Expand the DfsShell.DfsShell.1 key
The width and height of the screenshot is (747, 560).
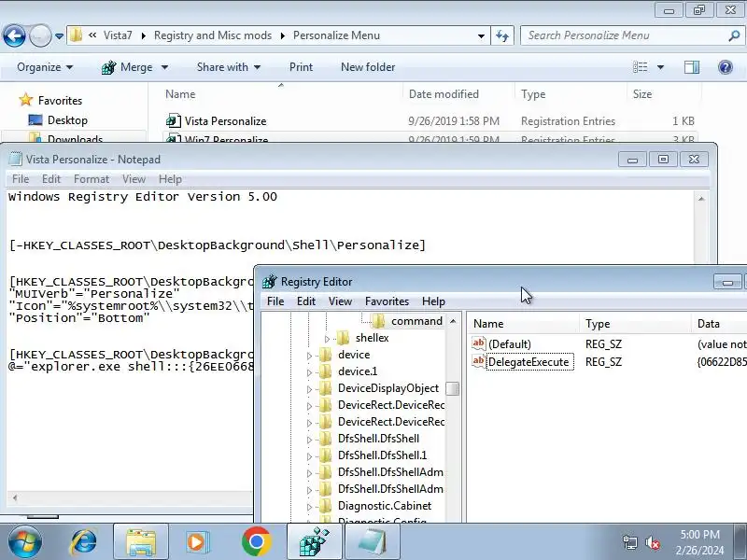tap(310, 456)
